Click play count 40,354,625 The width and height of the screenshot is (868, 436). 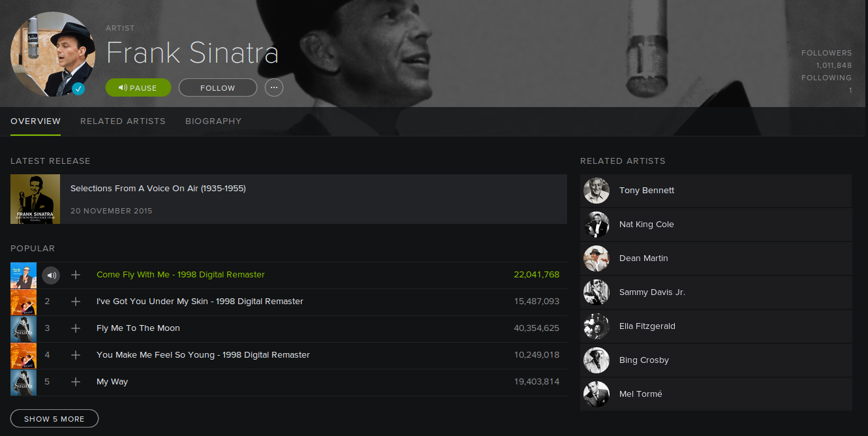(x=536, y=328)
